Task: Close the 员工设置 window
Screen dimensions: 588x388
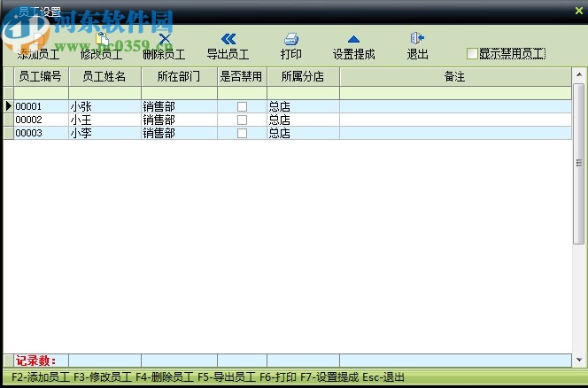Action: click(x=579, y=11)
